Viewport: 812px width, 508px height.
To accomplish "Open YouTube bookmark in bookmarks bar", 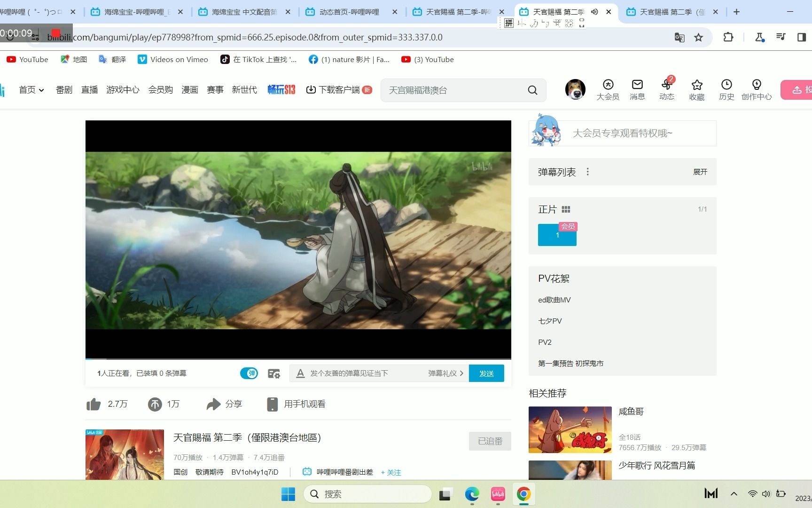I will click(x=27, y=59).
